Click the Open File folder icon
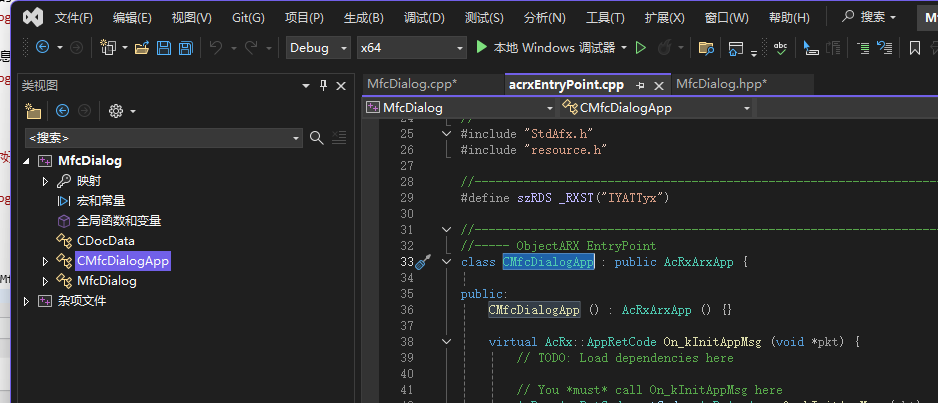The image size is (938, 403). (x=142, y=48)
